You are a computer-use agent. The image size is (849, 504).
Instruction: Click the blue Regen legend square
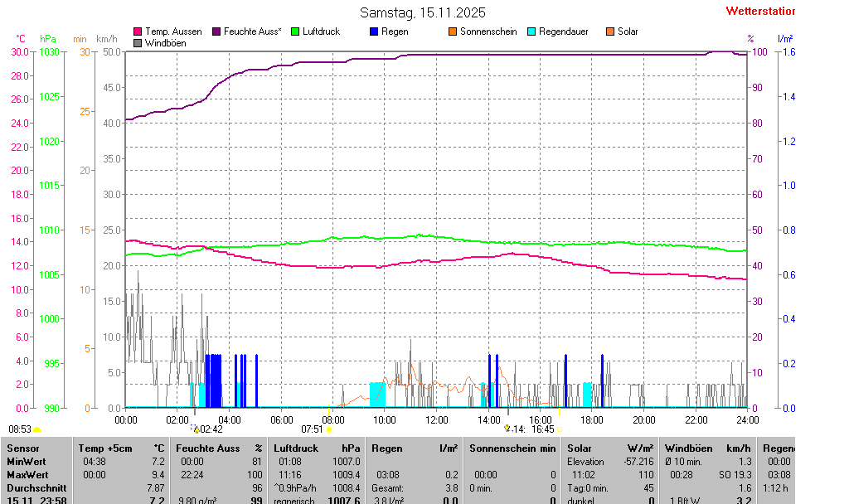pyautogui.click(x=374, y=31)
